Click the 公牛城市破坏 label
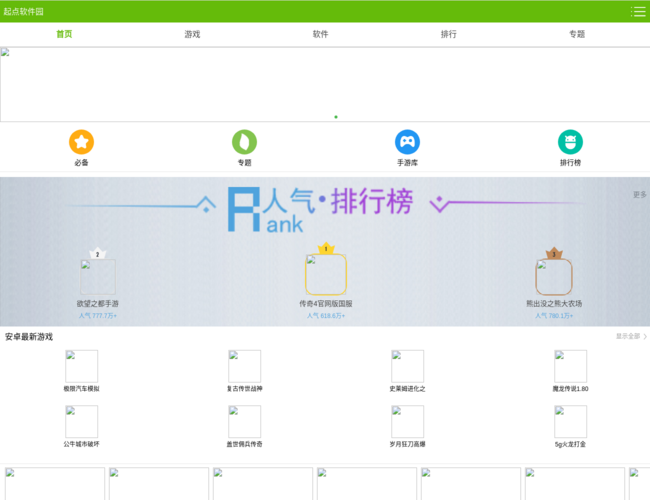This screenshot has height=500, width=650. [82, 444]
